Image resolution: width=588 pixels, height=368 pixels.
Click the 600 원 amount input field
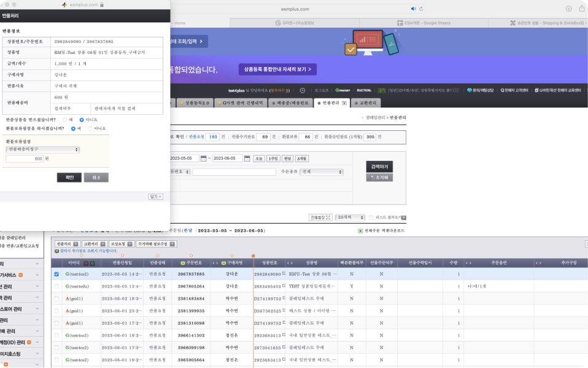[x=25, y=159]
